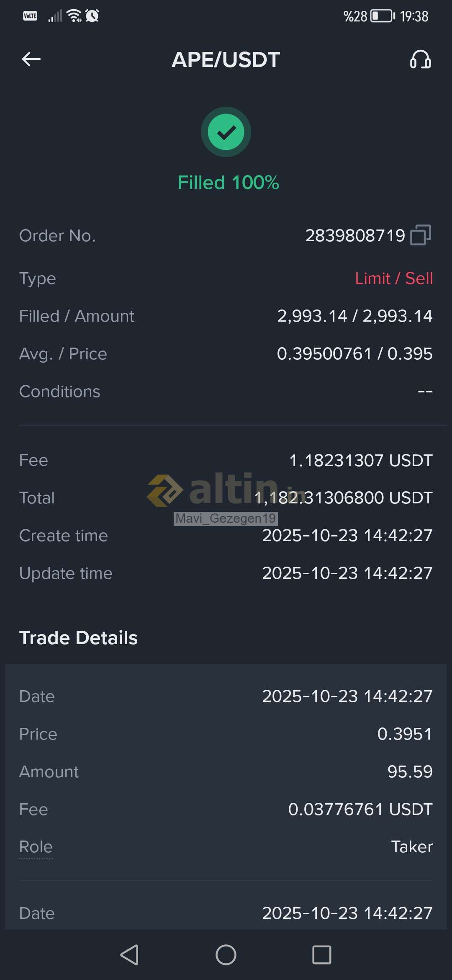Copy the order number
Screen dimensions: 452x980
[421, 235]
